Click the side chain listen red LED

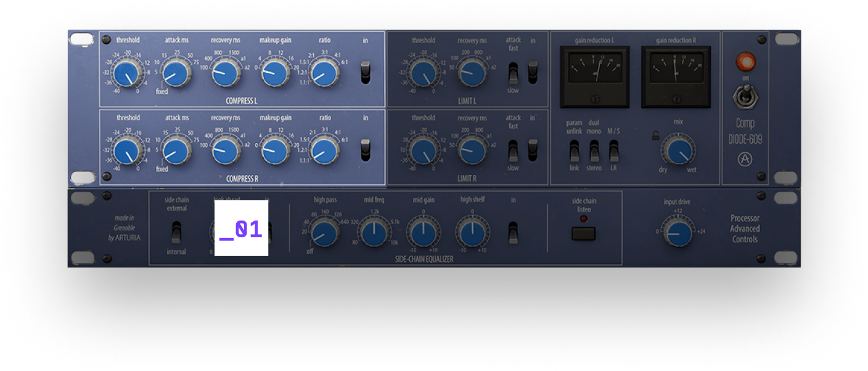click(x=583, y=219)
